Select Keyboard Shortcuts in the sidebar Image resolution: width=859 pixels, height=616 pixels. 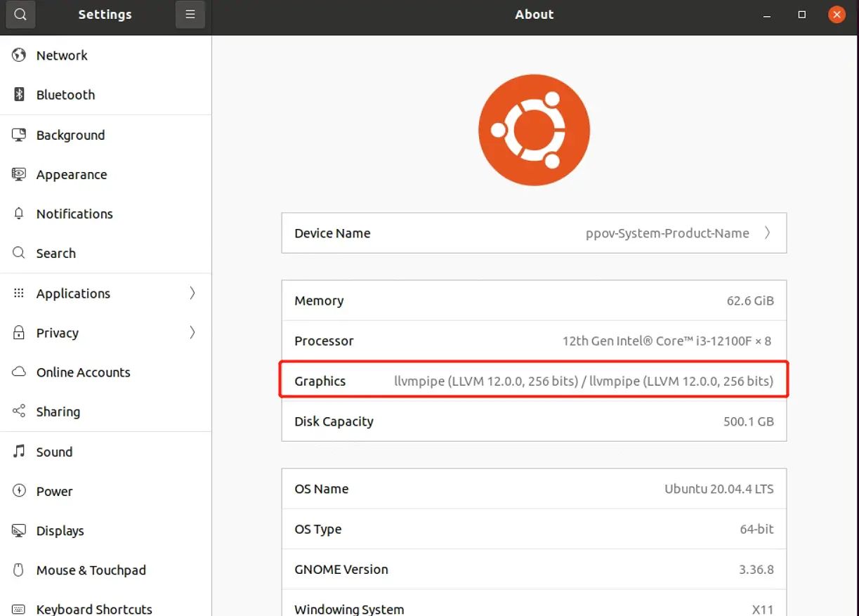coord(93,608)
